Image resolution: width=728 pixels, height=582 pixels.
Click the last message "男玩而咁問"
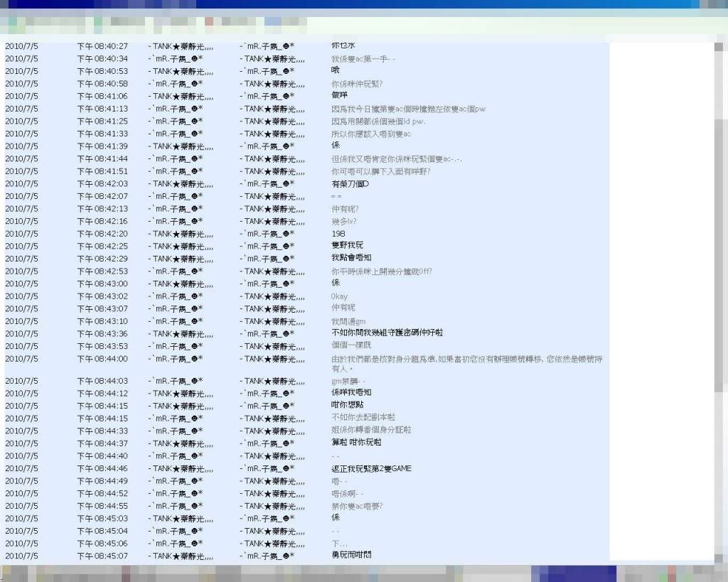[x=351, y=555]
